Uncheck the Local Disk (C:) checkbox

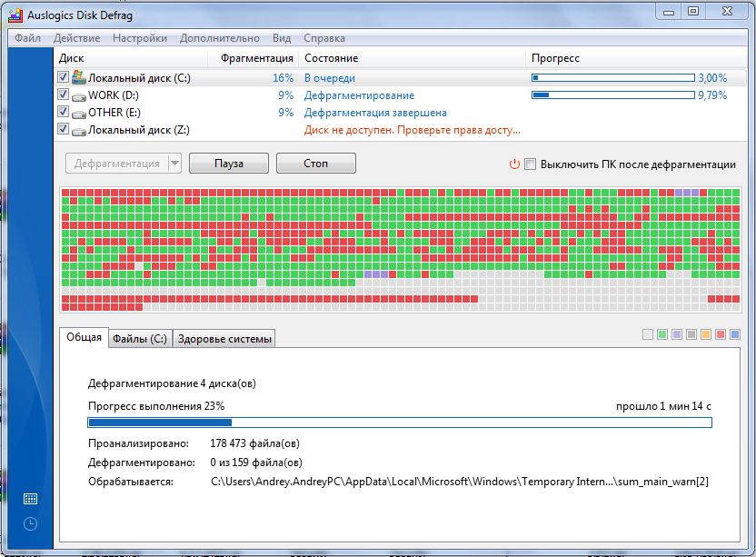tap(63, 78)
